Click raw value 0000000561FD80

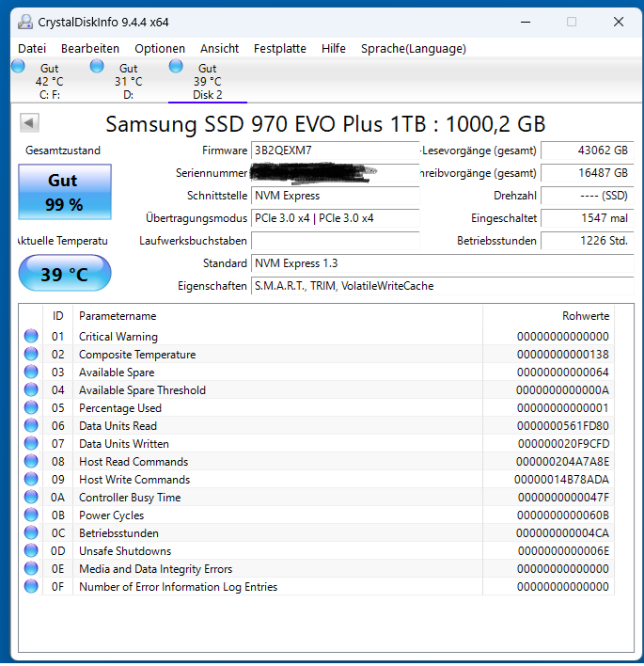click(x=563, y=425)
